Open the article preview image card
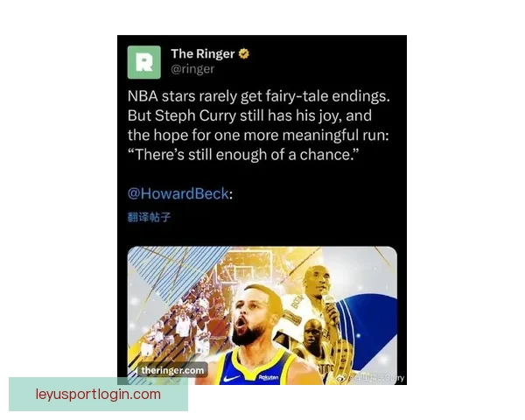The width and height of the screenshot is (525, 420). click(x=262, y=316)
